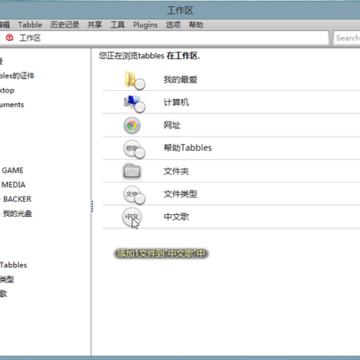Select GAME in the left sidebar

[12, 170]
